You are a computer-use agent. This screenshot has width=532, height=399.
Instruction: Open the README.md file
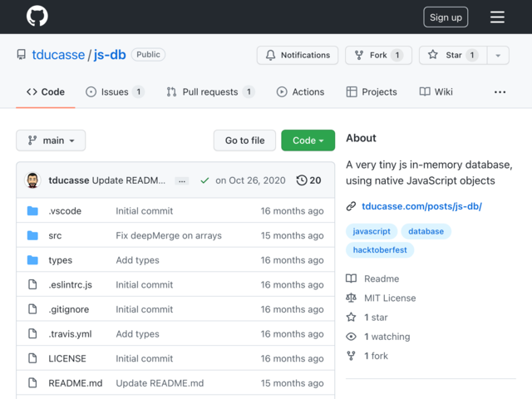tap(76, 383)
